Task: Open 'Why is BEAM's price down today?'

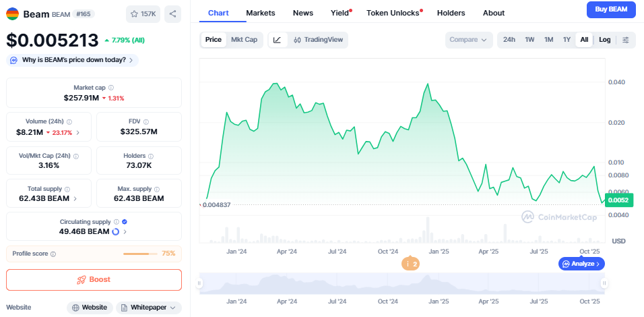Action: pos(72,60)
